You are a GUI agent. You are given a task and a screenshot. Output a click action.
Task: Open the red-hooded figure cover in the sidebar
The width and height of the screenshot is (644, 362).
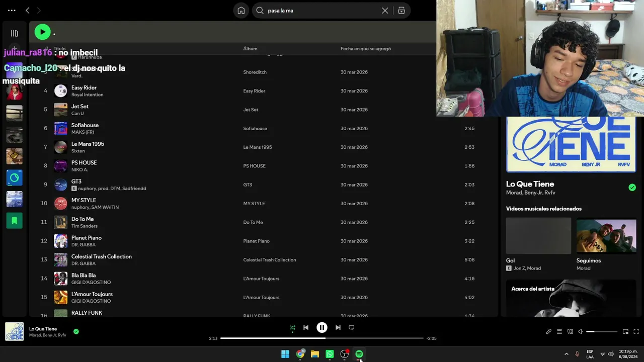point(14,92)
